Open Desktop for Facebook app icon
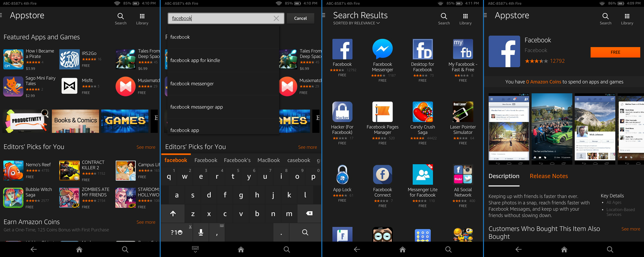644x257 pixels. point(423,49)
